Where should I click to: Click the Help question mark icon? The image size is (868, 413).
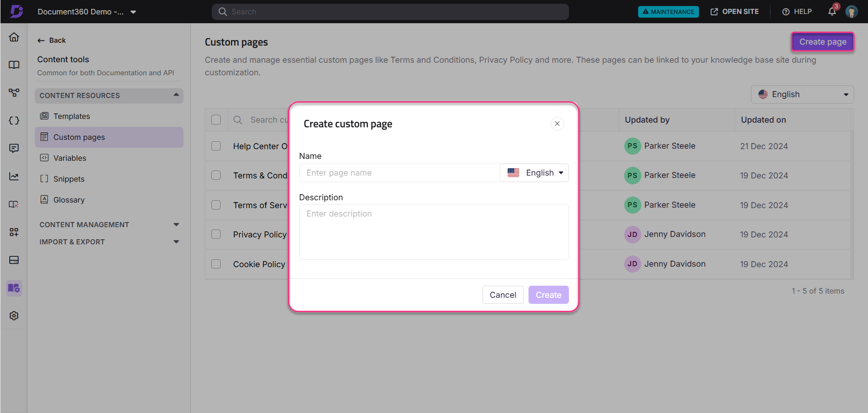(786, 12)
